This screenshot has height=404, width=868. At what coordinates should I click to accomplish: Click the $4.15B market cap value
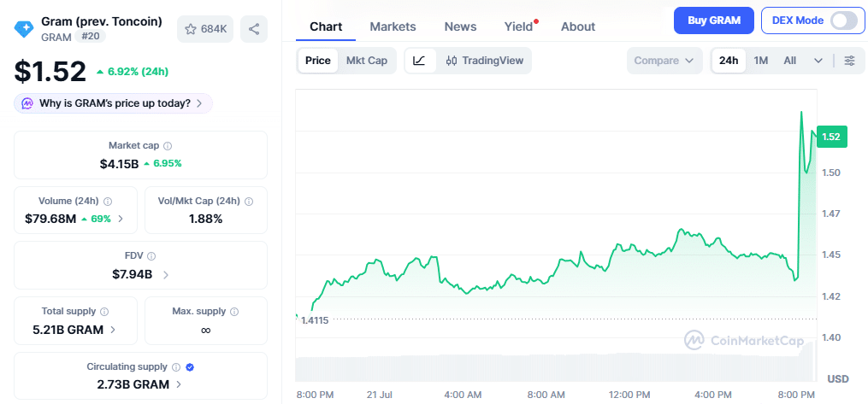(119, 164)
